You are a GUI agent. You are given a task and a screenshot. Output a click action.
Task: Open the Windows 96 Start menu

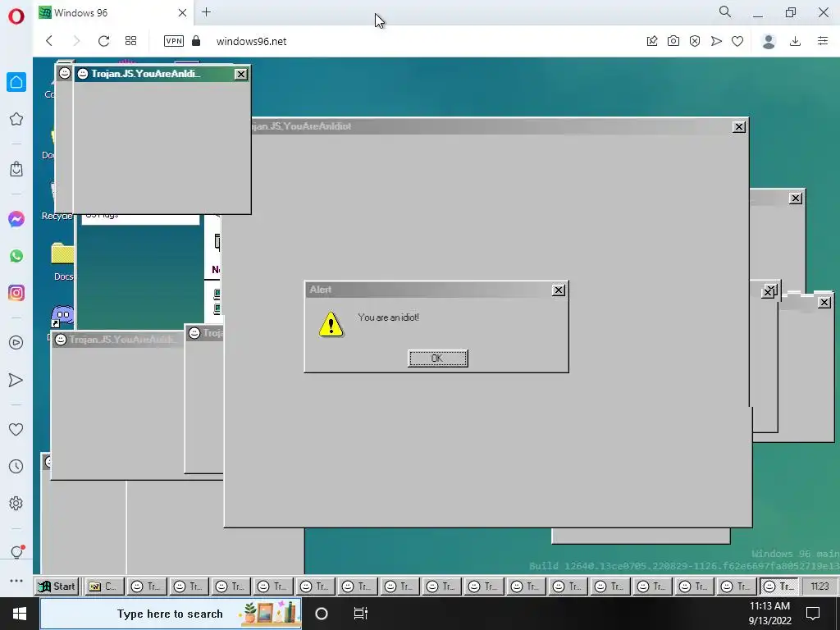click(x=57, y=586)
